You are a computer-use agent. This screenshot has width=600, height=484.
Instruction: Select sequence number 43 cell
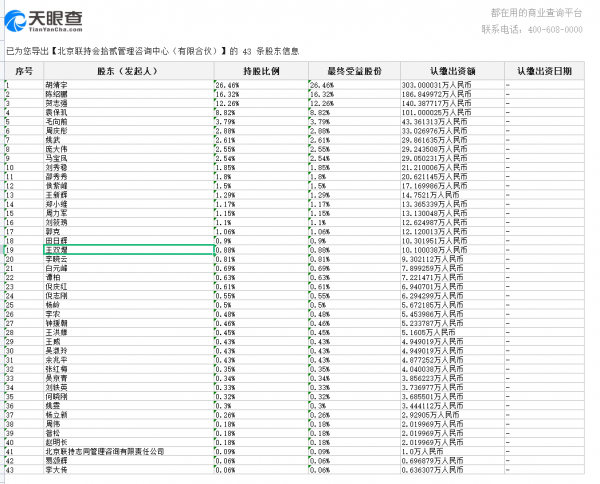coord(24,470)
